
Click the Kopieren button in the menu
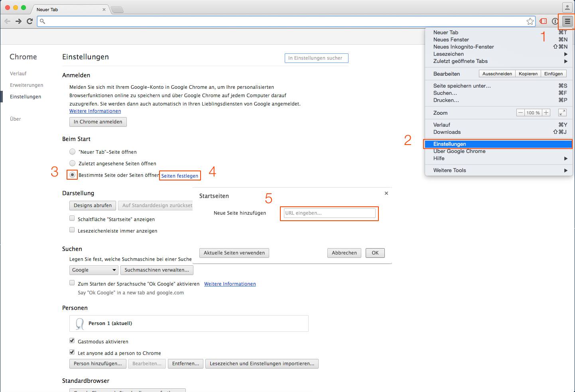[528, 74]
